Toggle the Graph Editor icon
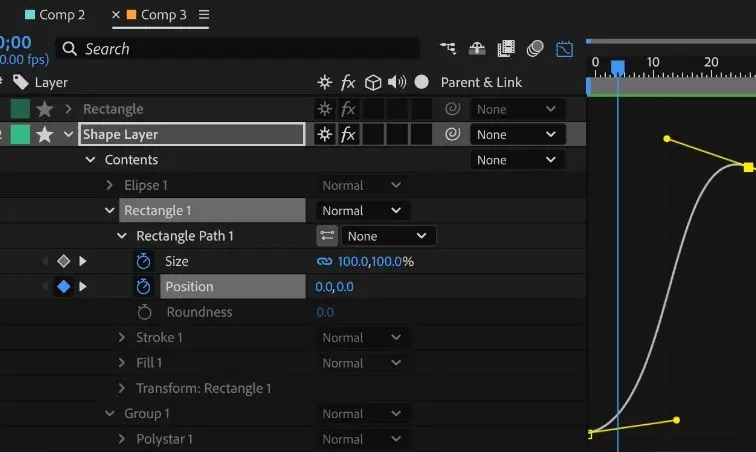The height and width of the screenshot is (452, 756). click(x=564, y=49)
